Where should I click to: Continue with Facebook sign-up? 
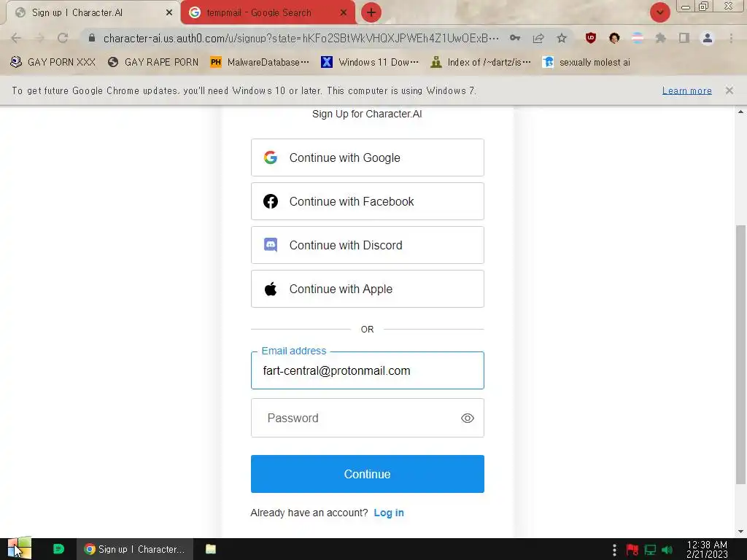point(368,201)
